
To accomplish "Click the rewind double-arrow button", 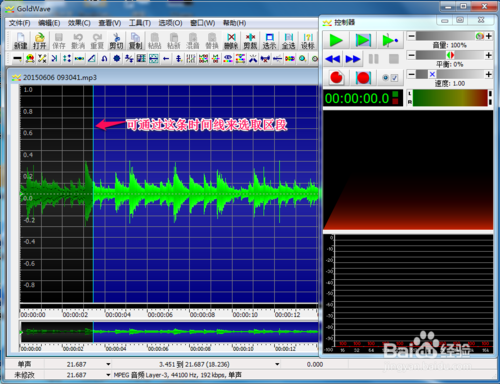I will click(x=332, y=59).
